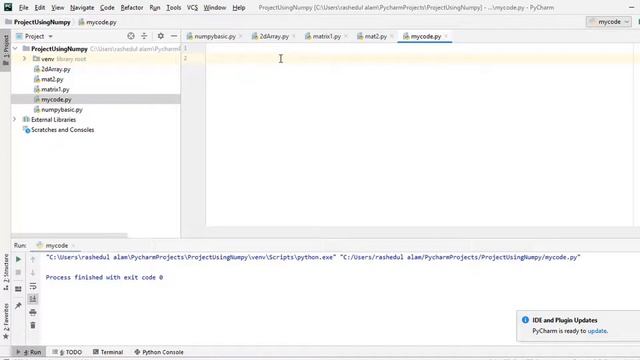Open the Edit menu
The height and width of the screenshot is (360, 640).
pos(40,7)
